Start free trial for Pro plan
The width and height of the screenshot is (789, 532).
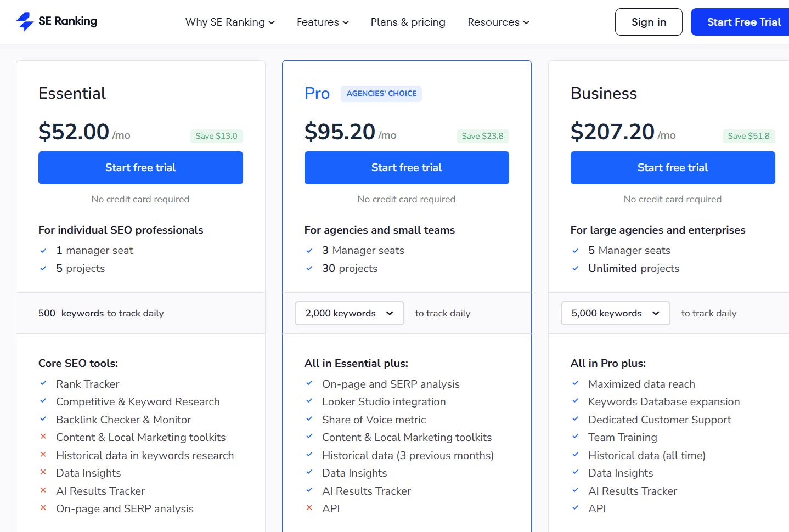(407, 168)
